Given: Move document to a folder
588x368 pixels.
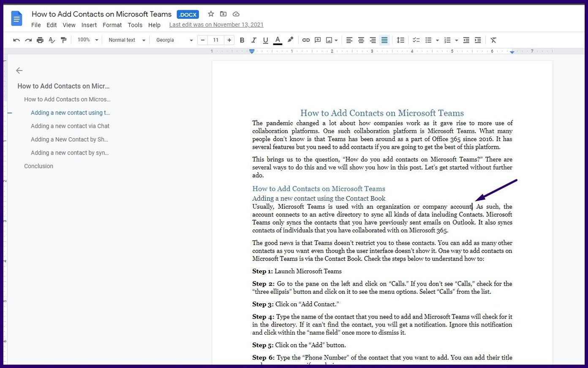Looking at the screenshot, I should coord(223,14).
